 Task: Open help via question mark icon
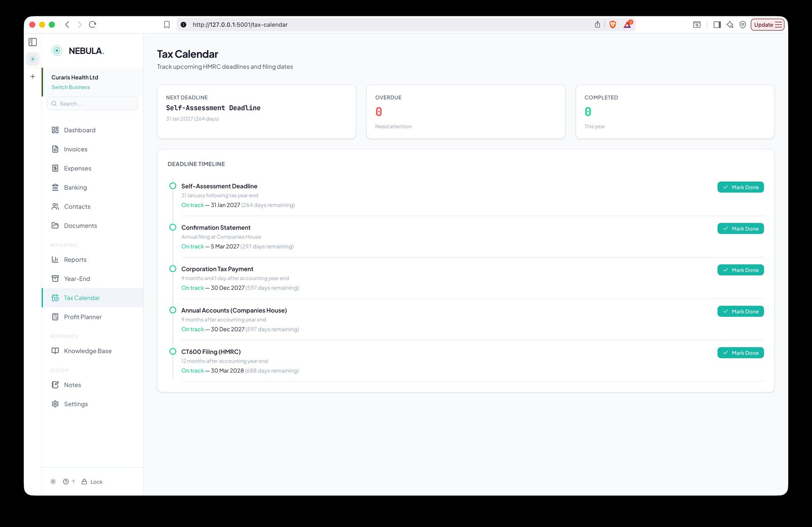[66, 482]
